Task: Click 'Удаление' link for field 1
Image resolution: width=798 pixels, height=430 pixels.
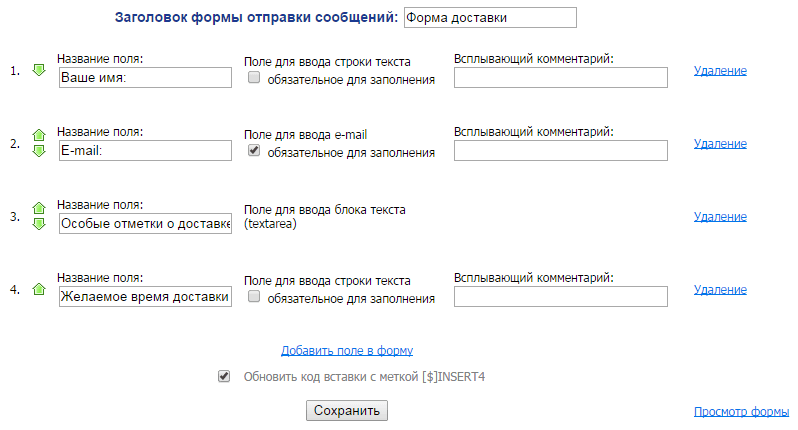Action: pos(720,70)
